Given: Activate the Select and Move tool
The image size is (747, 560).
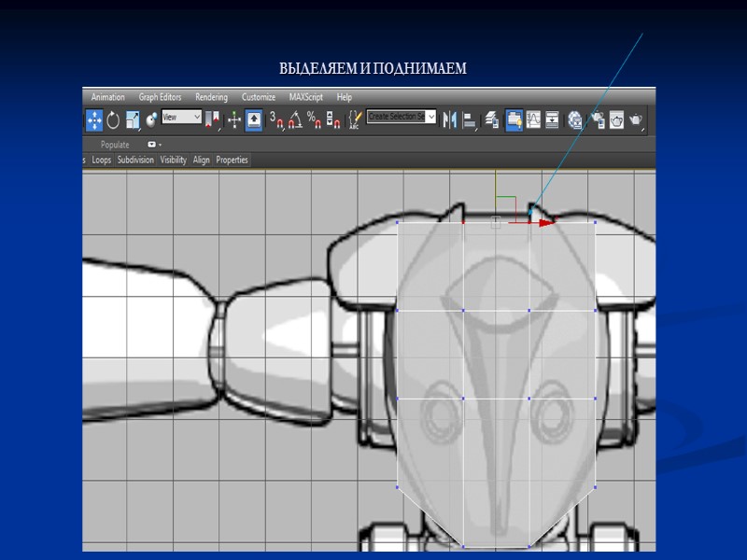Looking at the screenshot, I should click(x=94, y=119).
